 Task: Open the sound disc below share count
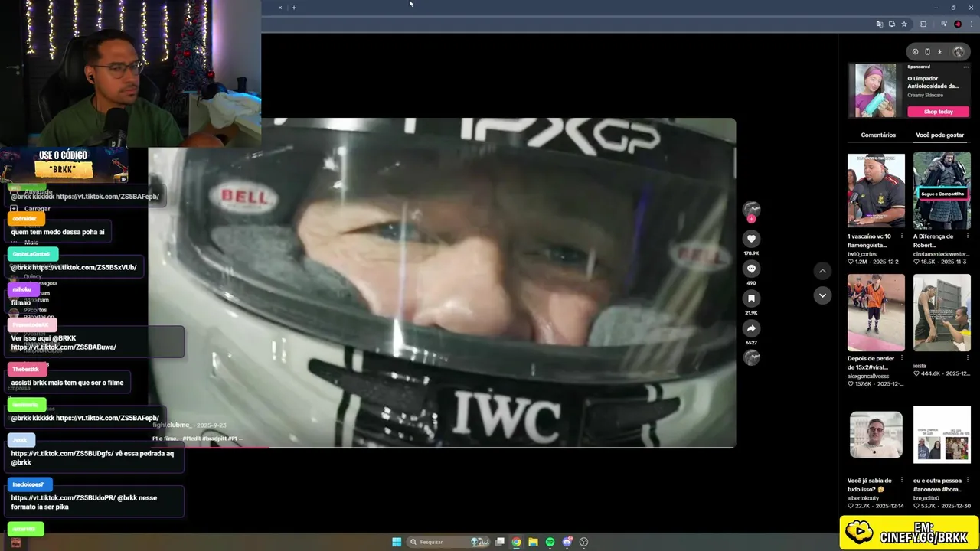pos(751,357)
